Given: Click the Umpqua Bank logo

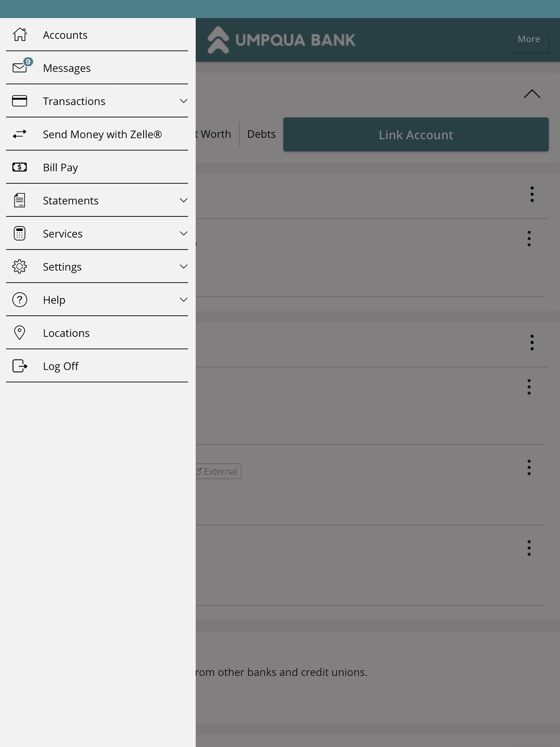Looking at the screenshot, I should [x=281, y=40].
